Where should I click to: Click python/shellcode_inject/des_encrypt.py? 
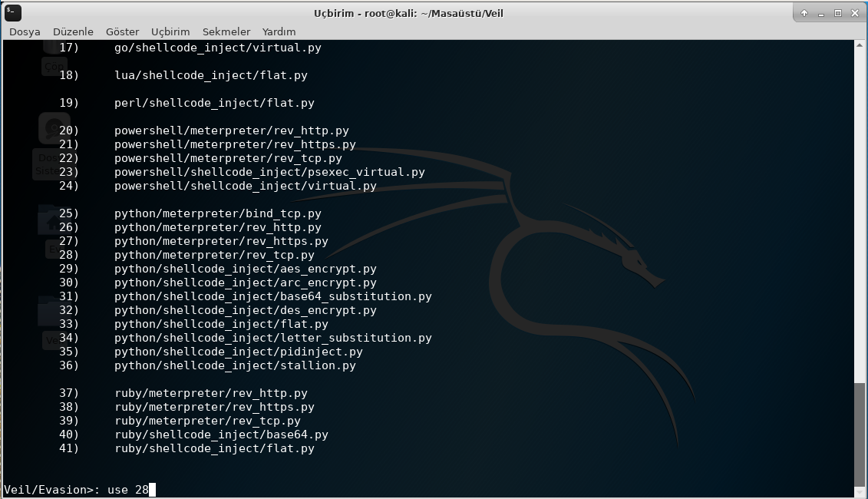[x=246, y=311]
